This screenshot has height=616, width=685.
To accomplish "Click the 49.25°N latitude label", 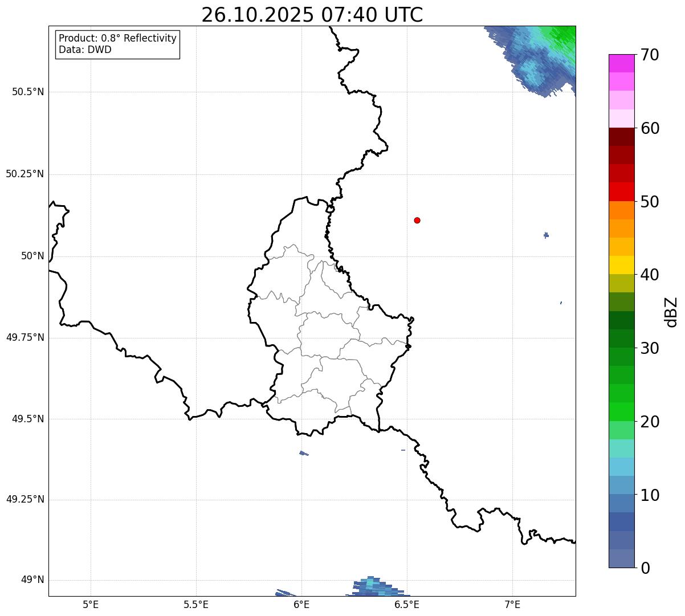I will 25,500.
